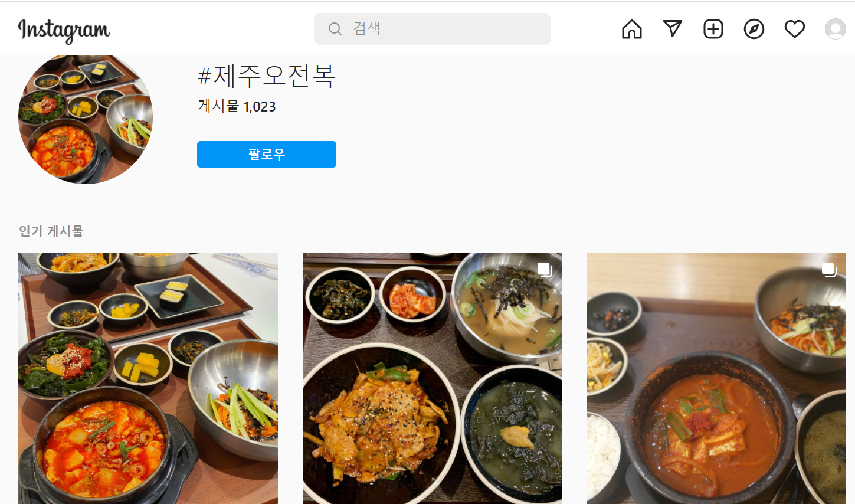Screen dimensions: 855x504
Task: Click the circular hashtag profile picture
Action: click(x=86, y=120)
